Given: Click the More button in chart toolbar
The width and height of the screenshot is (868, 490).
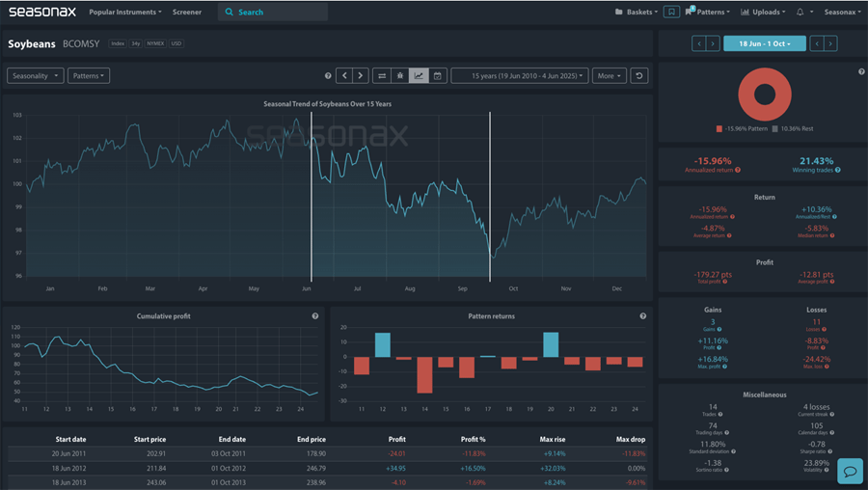Looking at the screenshot, I should pyautogui.click(x=609, y=75).
